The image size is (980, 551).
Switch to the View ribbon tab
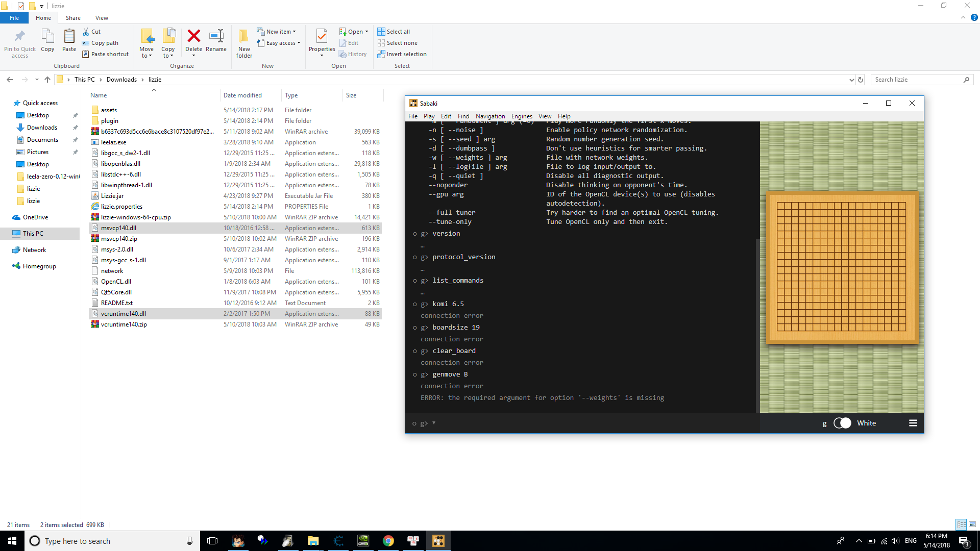[102, 18]
